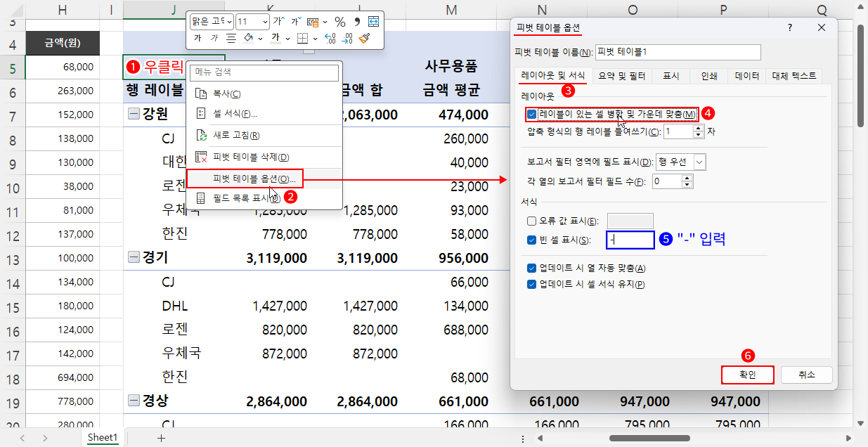Click the increase decimal icon

329,39
